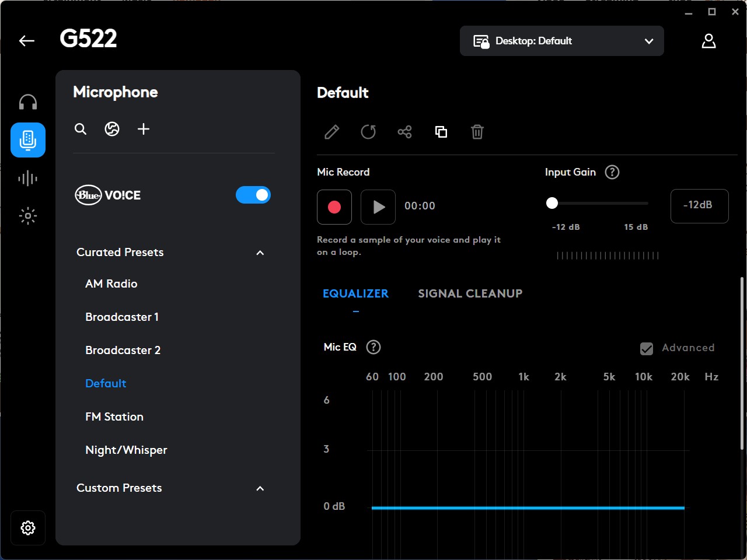
Task: Rename the Default preset
Action: [331, 132]
